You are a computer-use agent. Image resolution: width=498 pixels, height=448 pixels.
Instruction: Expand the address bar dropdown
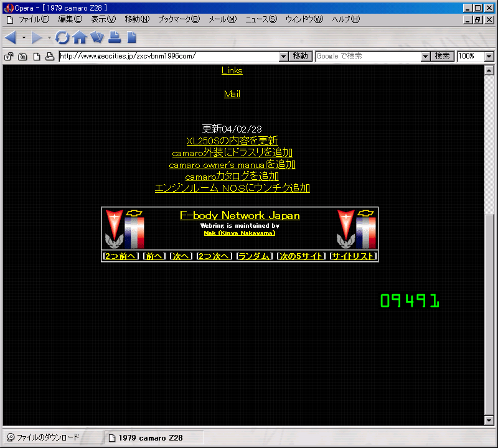tap(284, 57)
